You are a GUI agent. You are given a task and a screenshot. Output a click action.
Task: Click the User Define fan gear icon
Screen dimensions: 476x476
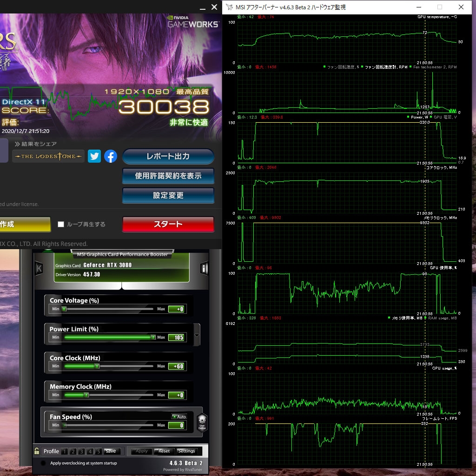point(202,422)
